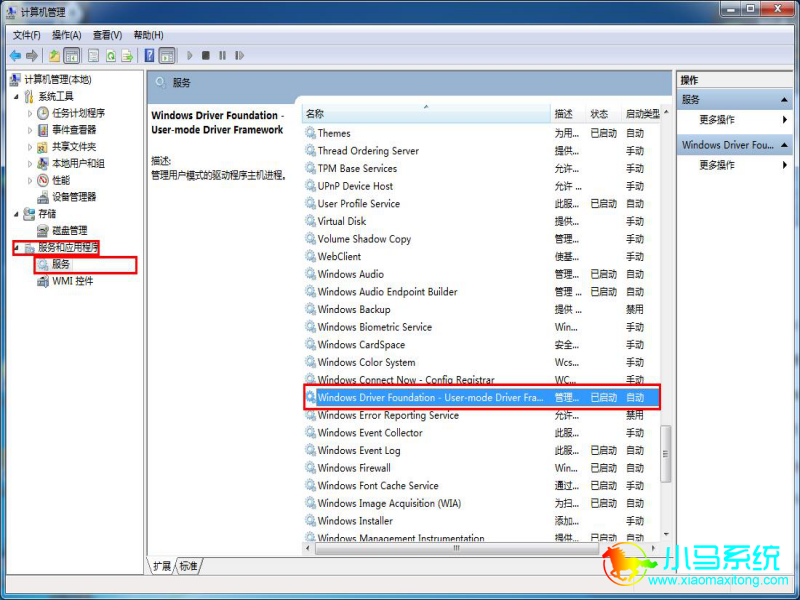Select WMI 控件 in the tree
This screenshot has height=600, width=800.
pos(72,281)
